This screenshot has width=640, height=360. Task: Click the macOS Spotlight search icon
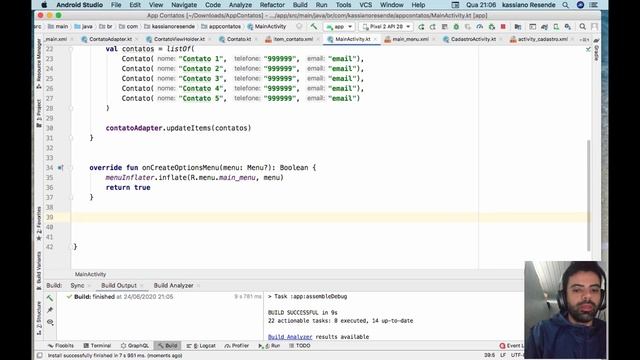point(565,5)
